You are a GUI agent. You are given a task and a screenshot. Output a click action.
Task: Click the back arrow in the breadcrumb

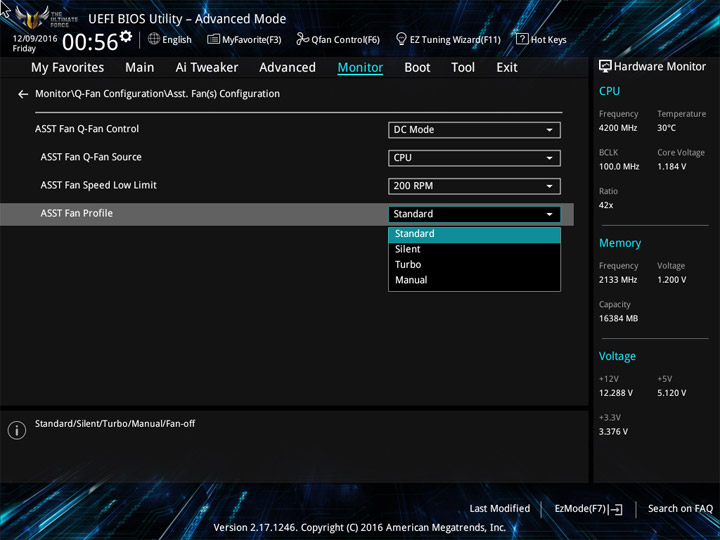[x=22, y=94]
